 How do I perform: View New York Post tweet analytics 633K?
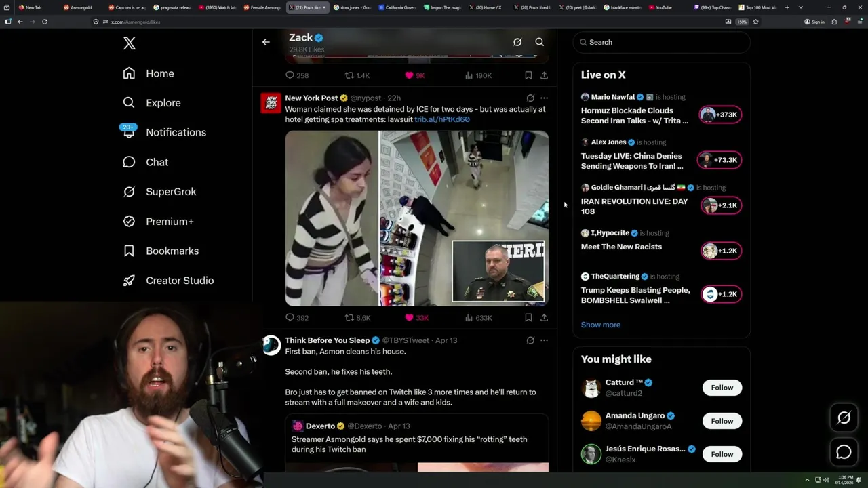click(x=478, y=317)
